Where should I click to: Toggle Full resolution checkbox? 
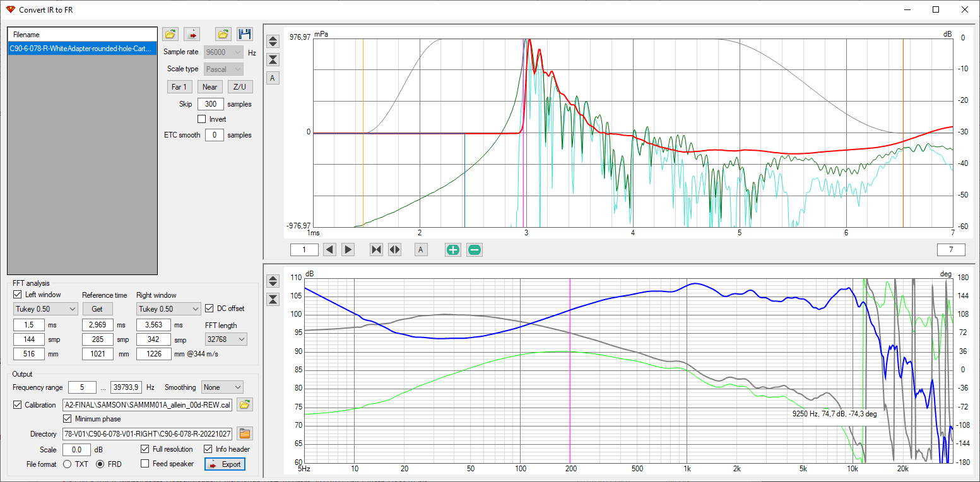point(145,449)
